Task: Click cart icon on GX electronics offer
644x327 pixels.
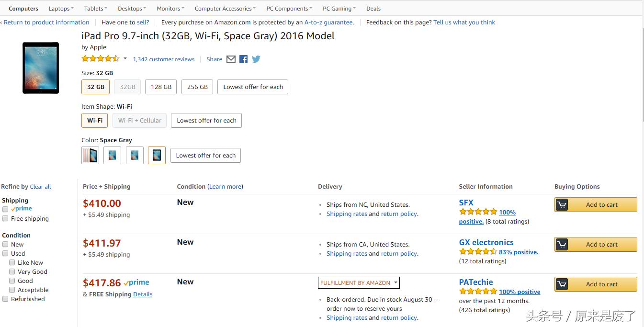Action: click(562, 245)
